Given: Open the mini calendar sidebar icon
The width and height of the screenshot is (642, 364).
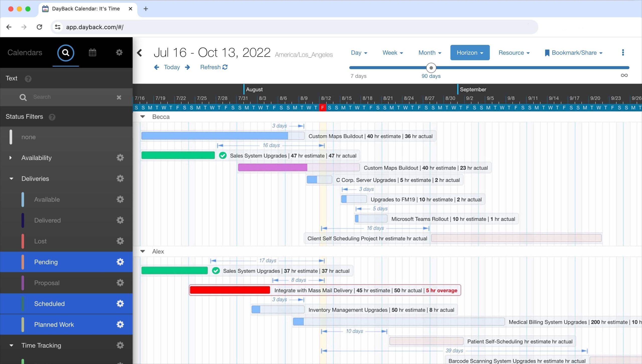Looking at the screenshot, I should pos(92,52).
